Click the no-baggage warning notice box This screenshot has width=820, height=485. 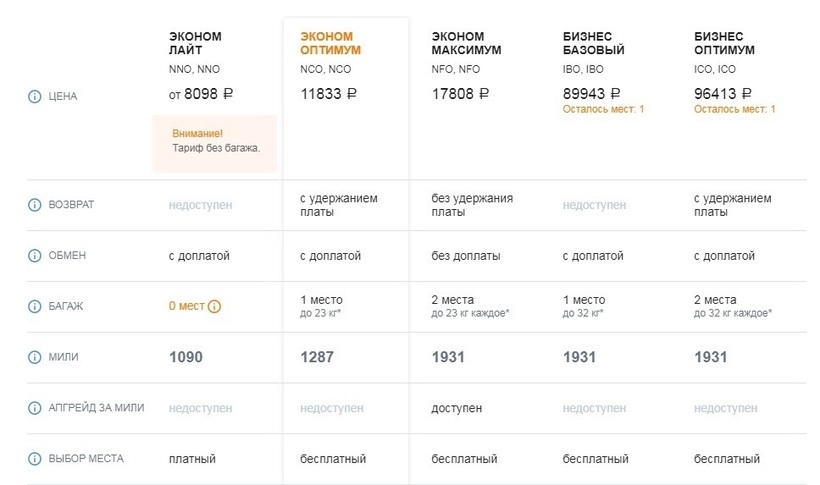point(214,142)
